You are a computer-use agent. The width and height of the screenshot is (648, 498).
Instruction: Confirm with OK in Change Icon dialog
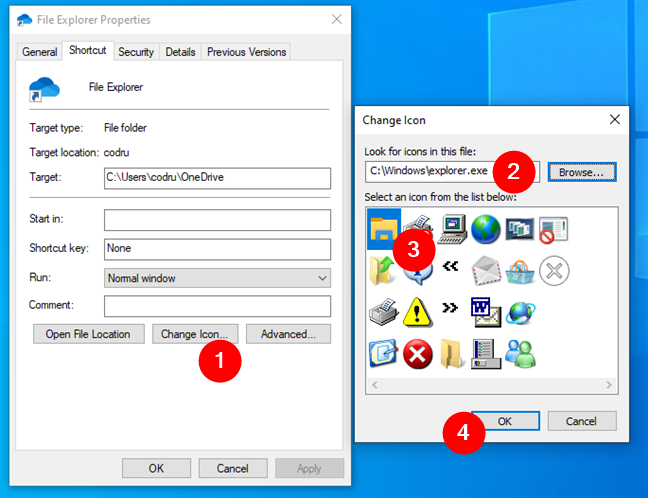pos(505,421)
